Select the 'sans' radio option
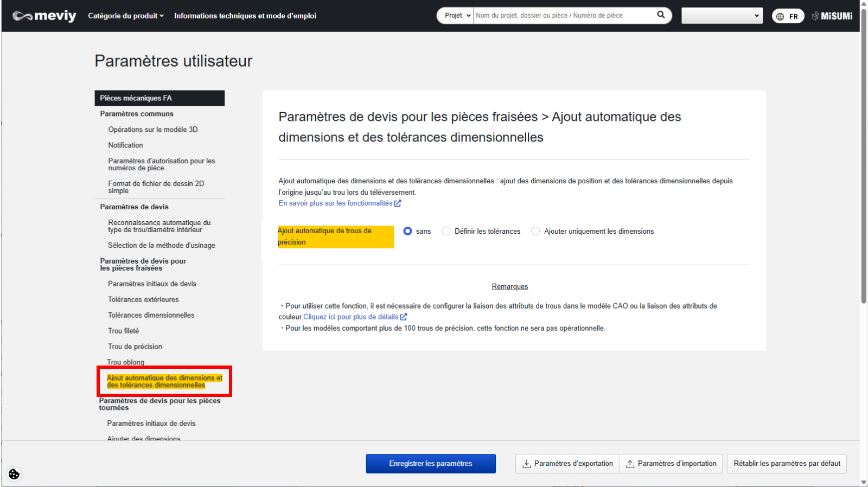This screenshot has width=868, height=487. [x=408, y=231]
